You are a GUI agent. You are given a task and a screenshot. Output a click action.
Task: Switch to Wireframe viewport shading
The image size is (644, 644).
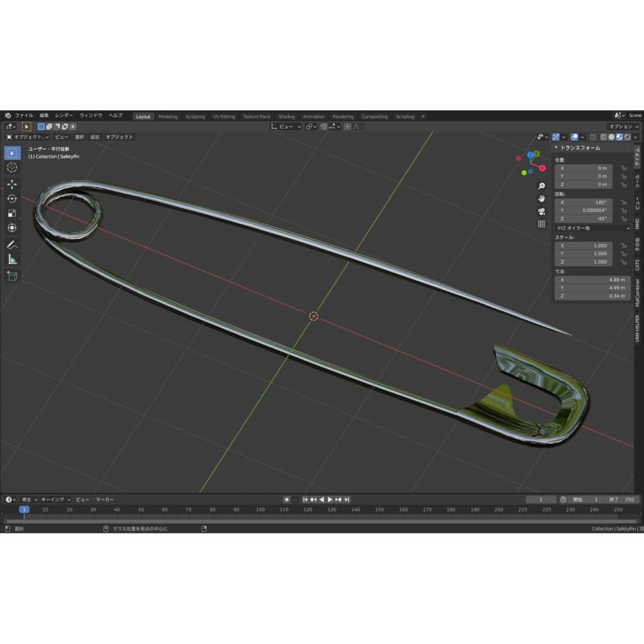pos(603,137)
